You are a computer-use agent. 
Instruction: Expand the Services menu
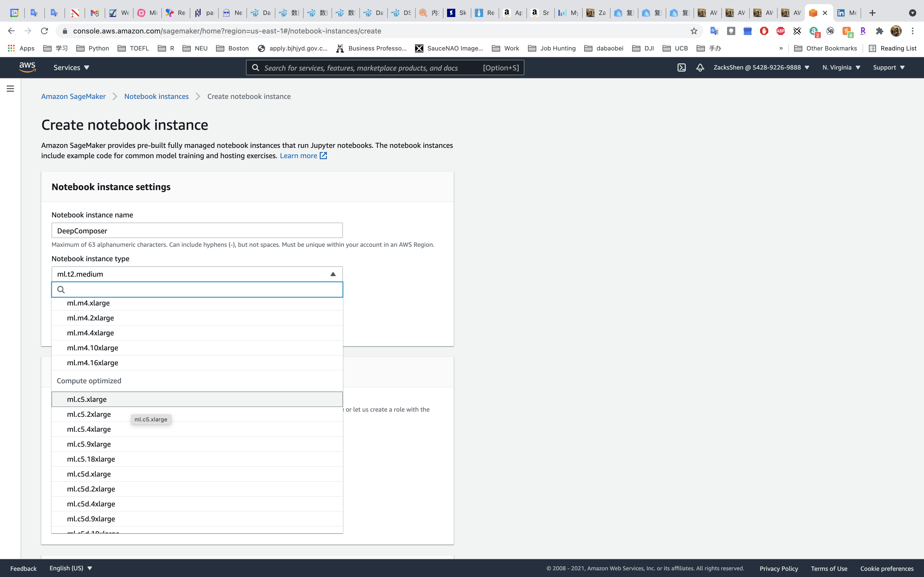point(71,67)
